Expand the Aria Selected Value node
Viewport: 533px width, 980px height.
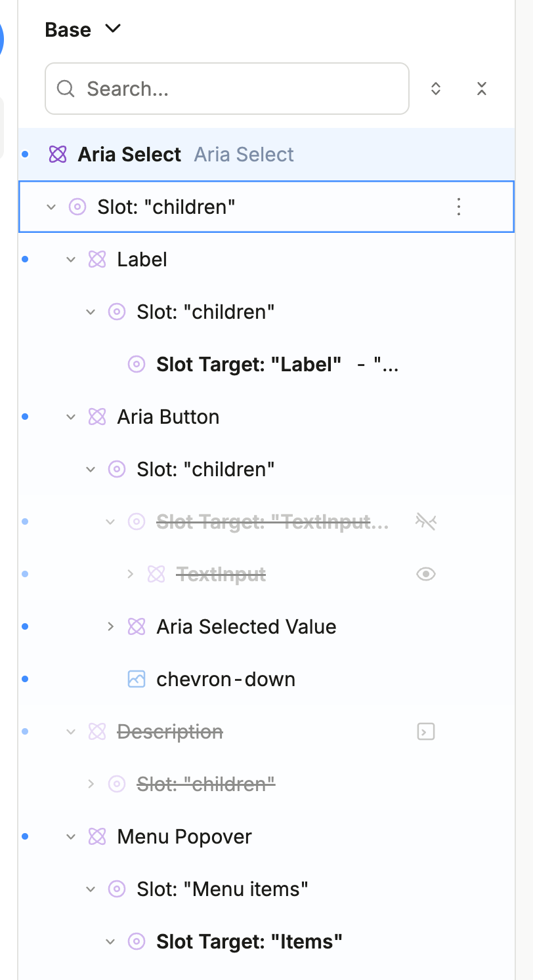coord(110,626)
